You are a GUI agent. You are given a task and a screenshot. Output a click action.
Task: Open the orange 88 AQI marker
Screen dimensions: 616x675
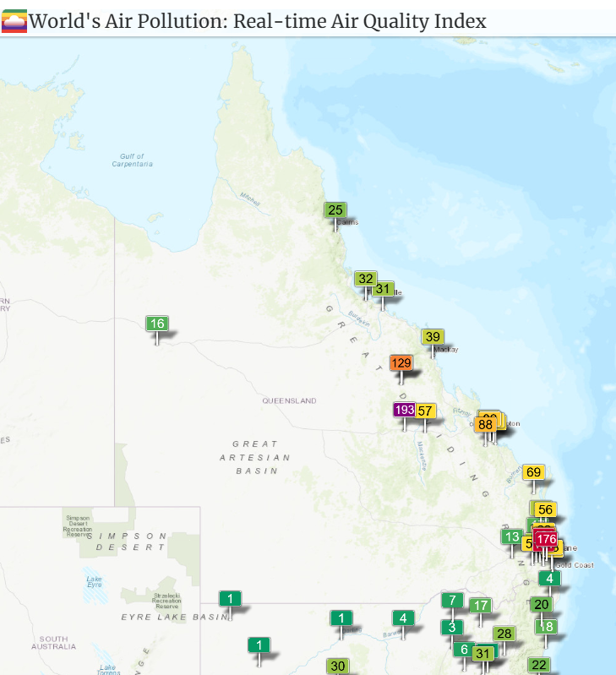pyautogui.click(x=485, y=425)
